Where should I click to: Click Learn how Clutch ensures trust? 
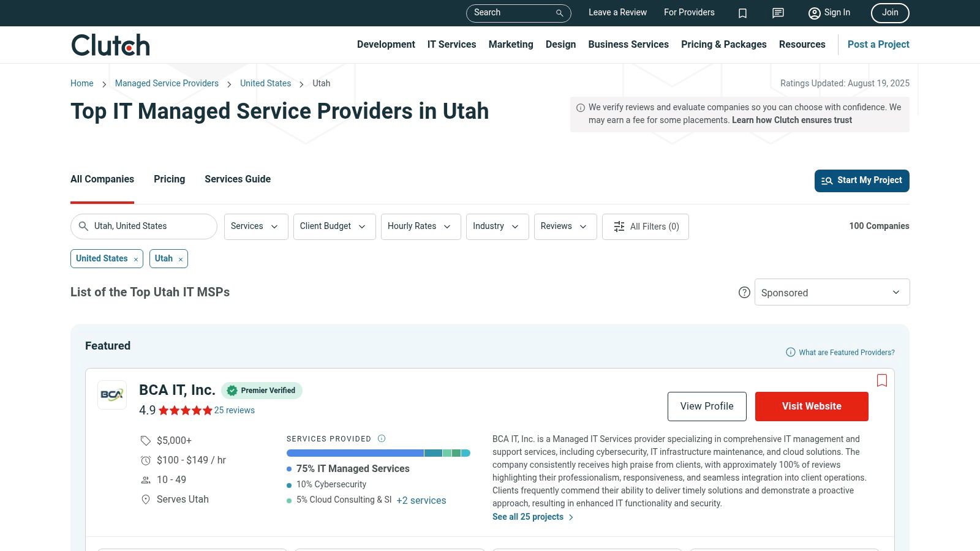coord(792,121)
